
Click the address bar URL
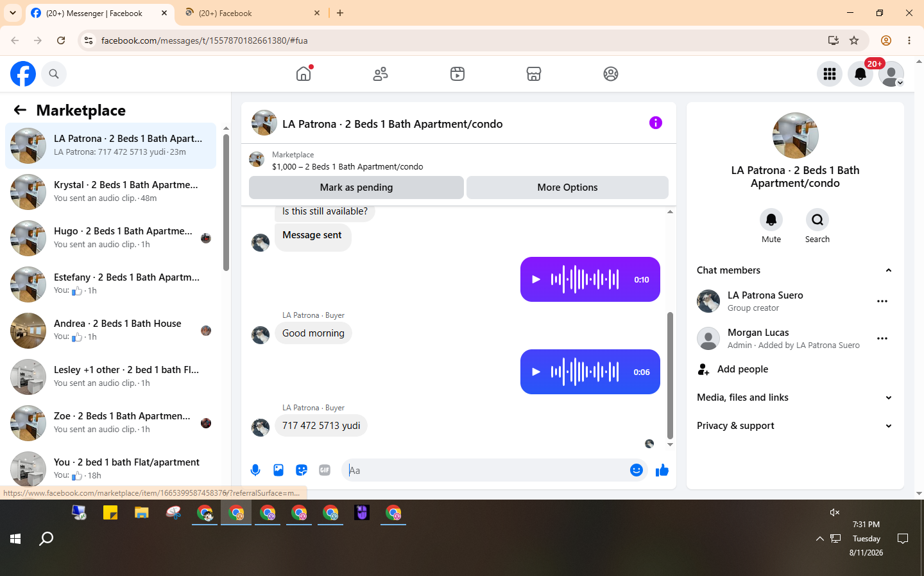tap(204, 40)
